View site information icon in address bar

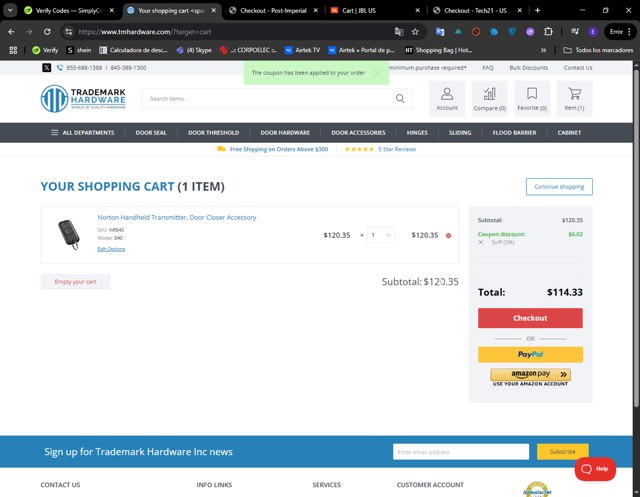[69, 31]
